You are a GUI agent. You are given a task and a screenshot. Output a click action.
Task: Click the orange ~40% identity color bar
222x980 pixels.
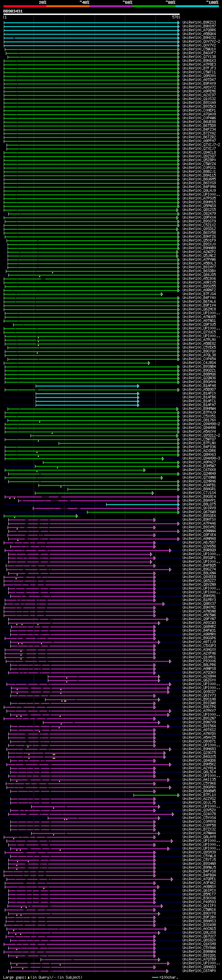coord(68,6)
